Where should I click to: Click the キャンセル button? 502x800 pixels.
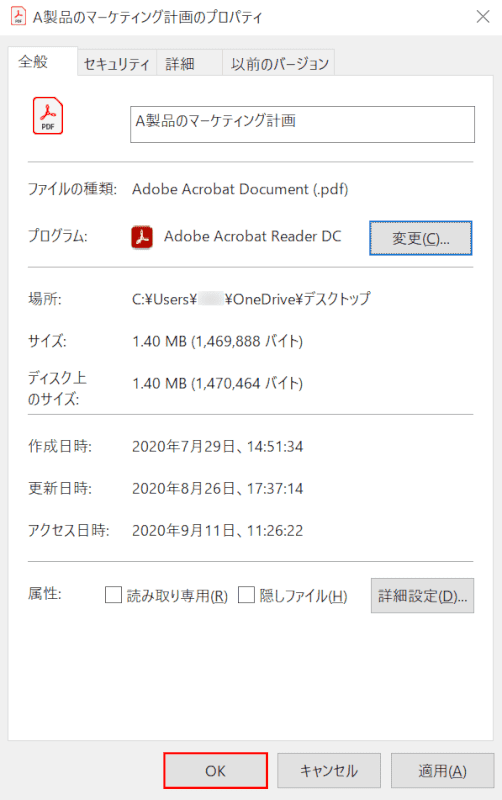click(329, 770)
